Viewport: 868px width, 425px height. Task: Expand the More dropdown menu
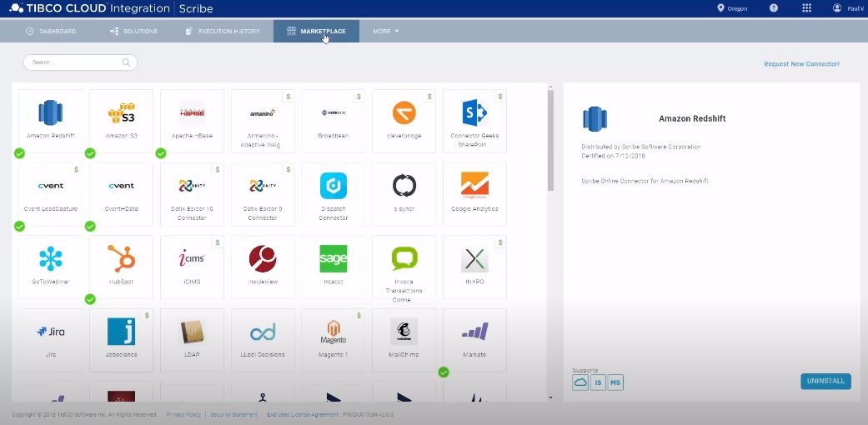(x=386, y=32)
